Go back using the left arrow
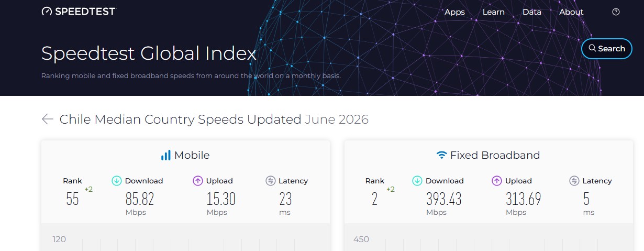644x251 pixels. tap(48, 119)
